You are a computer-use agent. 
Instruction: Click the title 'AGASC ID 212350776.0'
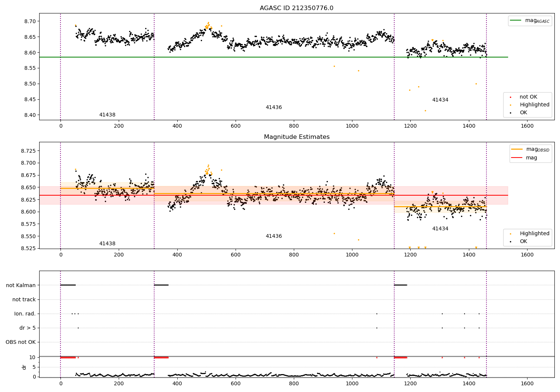click(296, 8)
